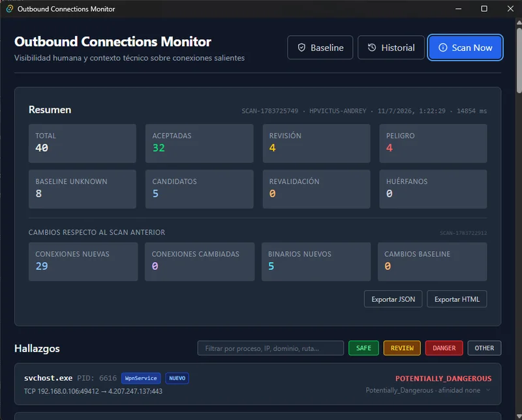
Task: Open the Historial view
Action: [x=391, y=48]
